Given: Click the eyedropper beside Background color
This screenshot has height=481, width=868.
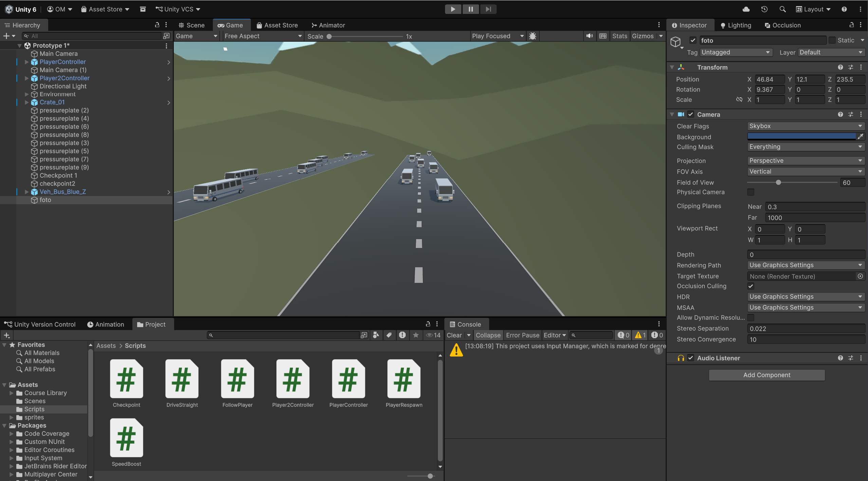Looking at the screenshot, I should coord(861,136).
